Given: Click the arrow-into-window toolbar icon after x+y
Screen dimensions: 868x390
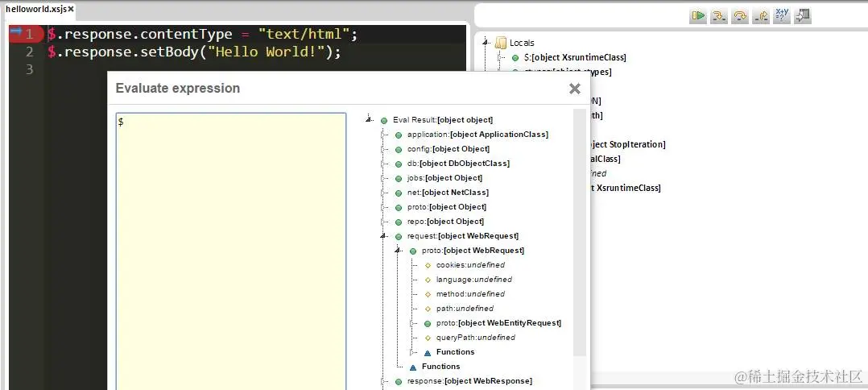Looking at the screenshot, I should coord(803,15).
